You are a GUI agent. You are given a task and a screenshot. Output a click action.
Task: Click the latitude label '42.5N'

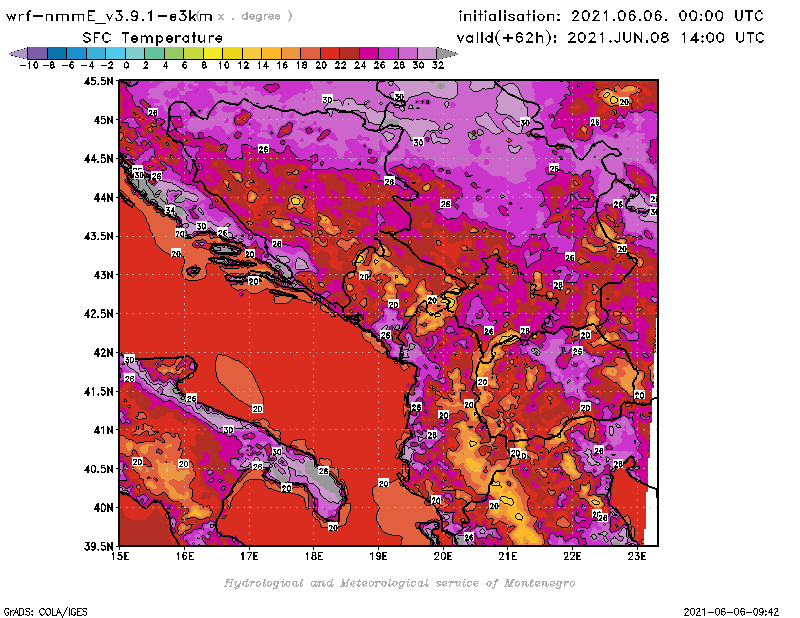click(x=98, y=313)
